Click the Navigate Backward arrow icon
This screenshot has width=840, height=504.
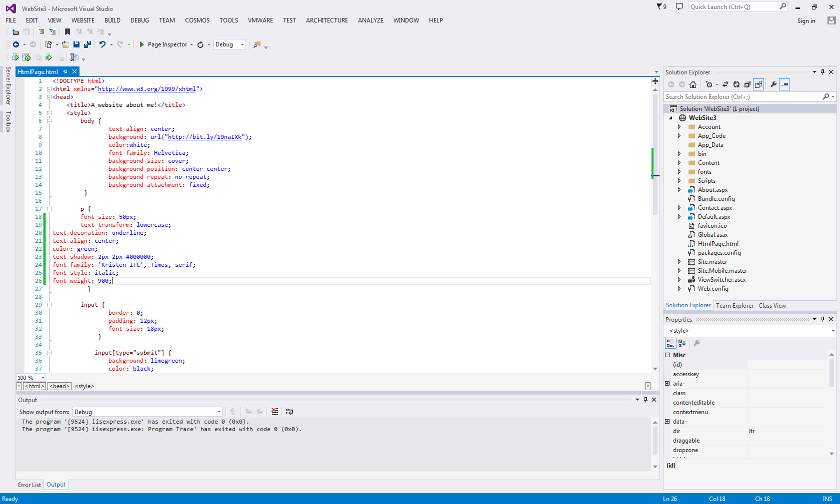[15, 44]
